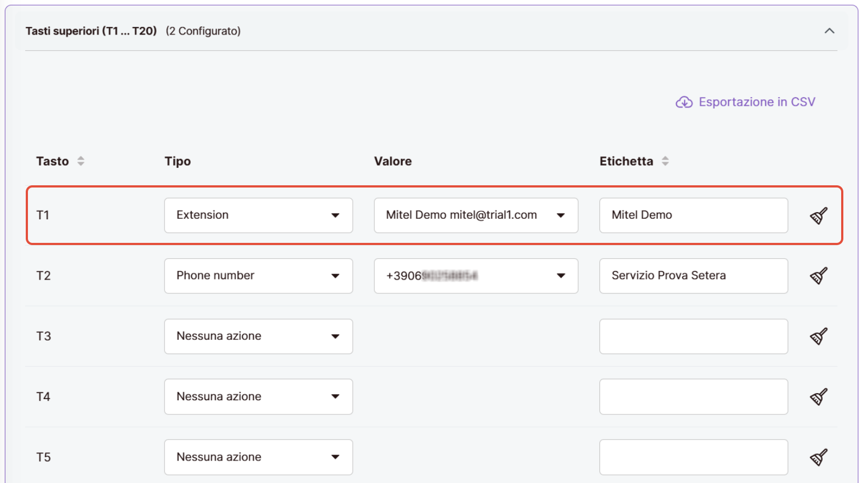Open the T5 Nessuna azione dropdown
The image size is (868, 483).
pos(258,457)
